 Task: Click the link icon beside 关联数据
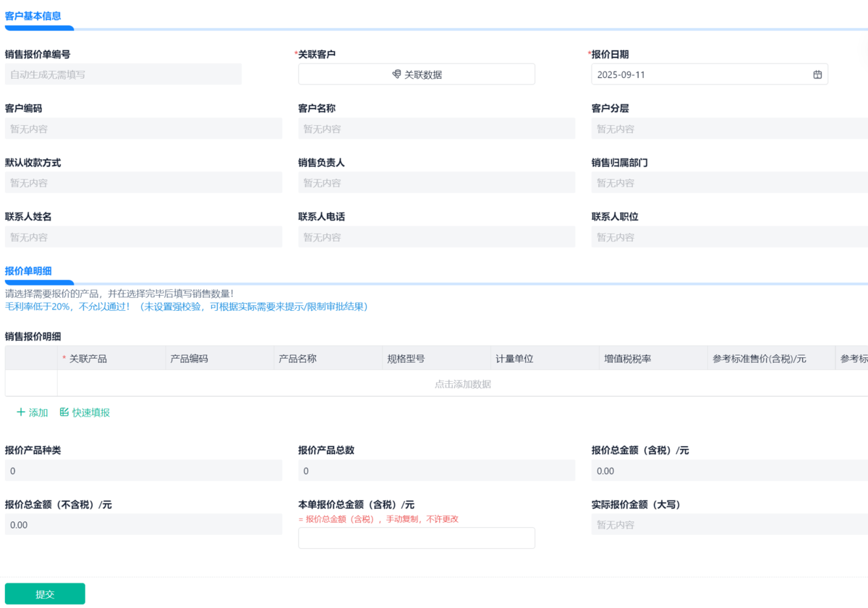pos(396,74)
